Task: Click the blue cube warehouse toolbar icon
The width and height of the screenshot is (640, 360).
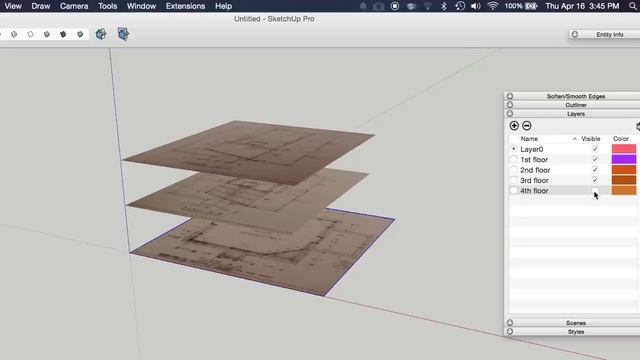Action: [123, 34]
